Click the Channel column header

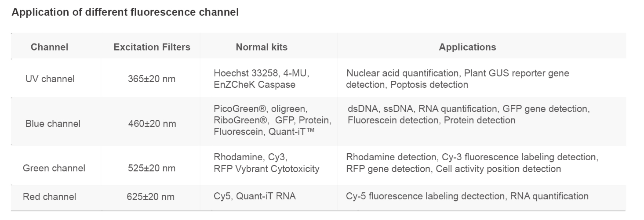(x=49, y=47)
